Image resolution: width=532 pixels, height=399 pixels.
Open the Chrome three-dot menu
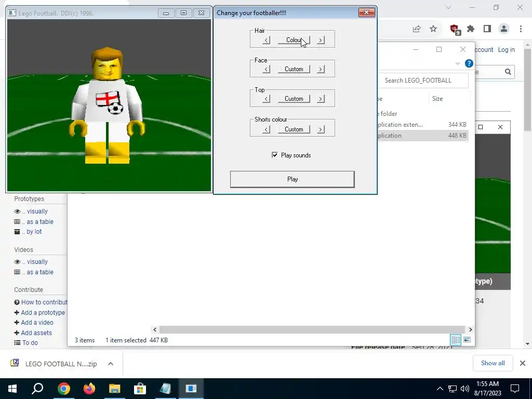click(x=521, y=29)
